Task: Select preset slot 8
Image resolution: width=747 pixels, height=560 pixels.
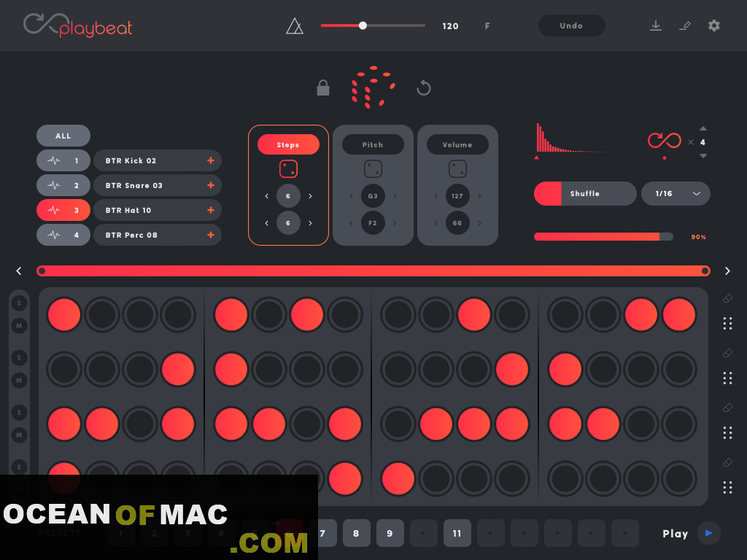Action: pos(356,533)
